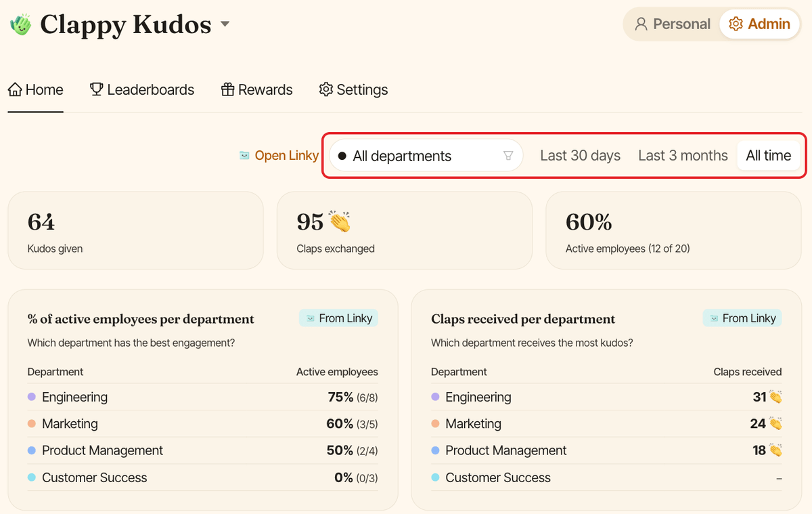Screen dimensions: 812x514
Task: Switch to Personal view
Action: point(672,24)
